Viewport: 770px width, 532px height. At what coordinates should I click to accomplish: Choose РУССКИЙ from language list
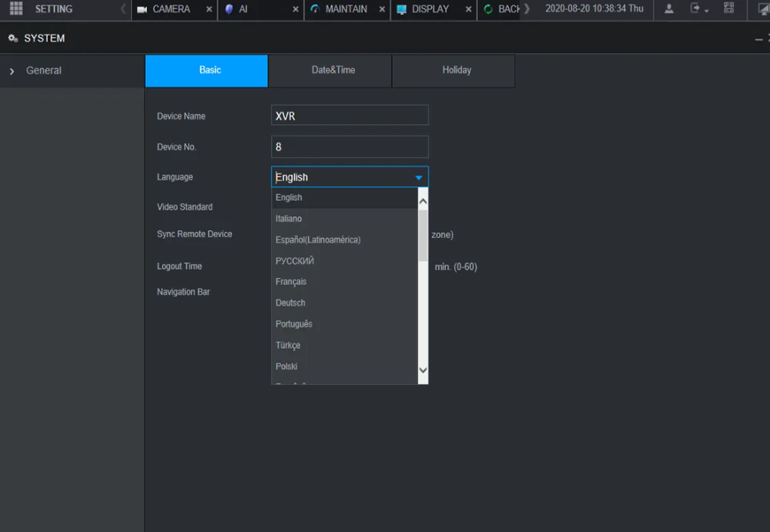coord(344,261)
